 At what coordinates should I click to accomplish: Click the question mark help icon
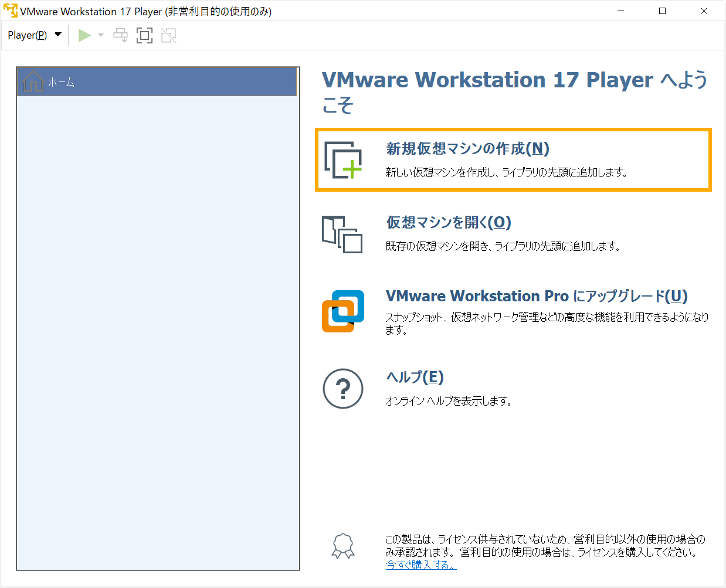click(x=343, y=389)
